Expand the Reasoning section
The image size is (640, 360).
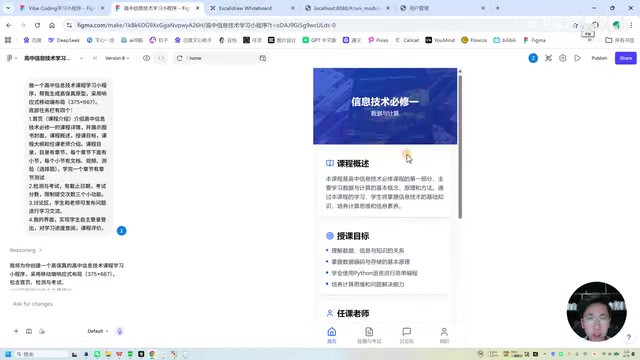pyautogui.click(x=26, y=250)
